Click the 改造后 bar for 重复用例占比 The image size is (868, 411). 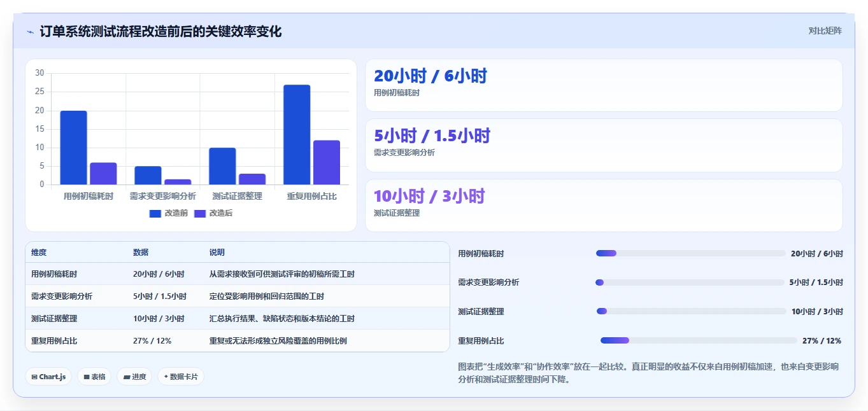point(327,163)
